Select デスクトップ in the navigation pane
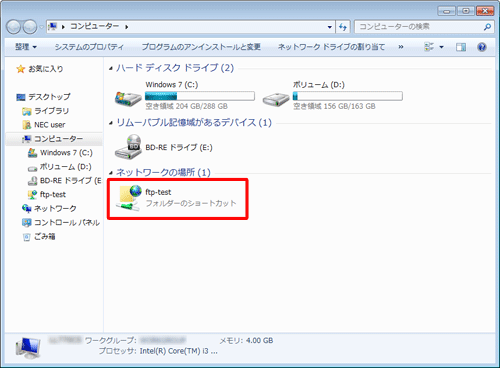The image size is (500, 368). point(49,97)
